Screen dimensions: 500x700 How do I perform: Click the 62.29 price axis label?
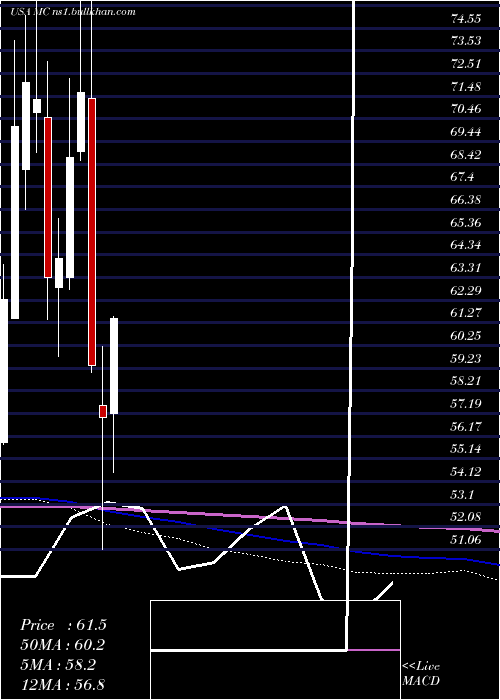[x=466, y=291]
